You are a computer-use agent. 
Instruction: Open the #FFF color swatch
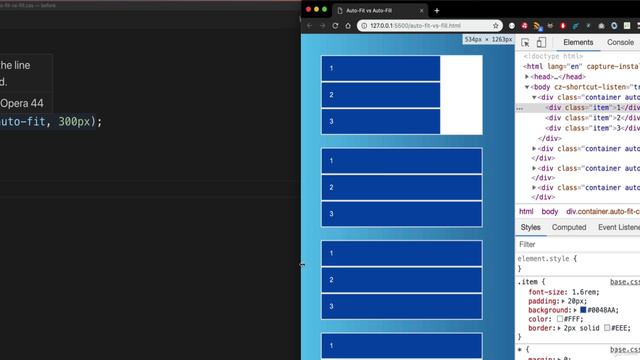[560, 319]
